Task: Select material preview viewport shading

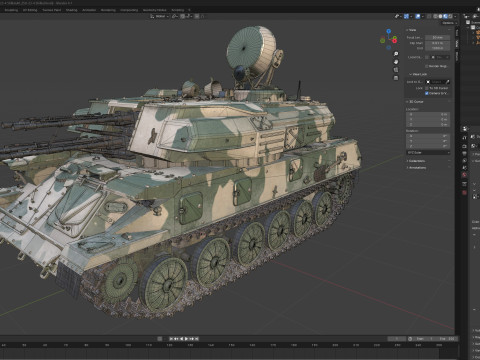Action: coord(445,16)
